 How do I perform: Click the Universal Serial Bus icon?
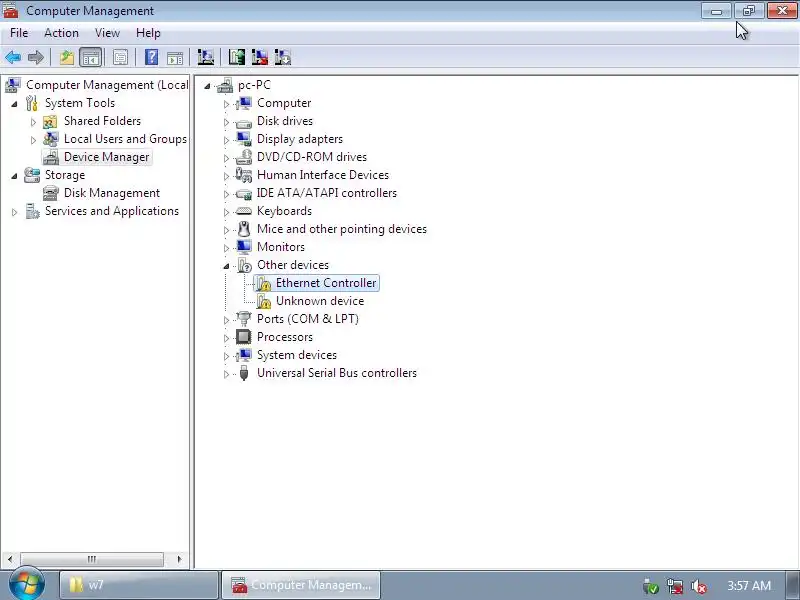(x=244, y=373)
